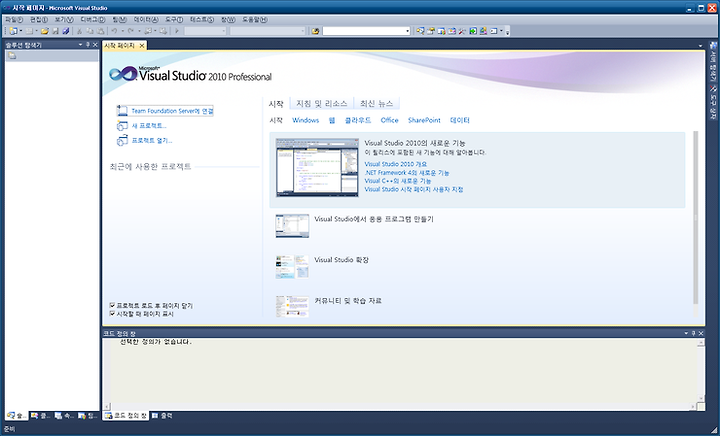The width and height of the screenshot is (720, 436).
Task: Open the New Project icon dropdown arrow
Action: coord(21,31)
